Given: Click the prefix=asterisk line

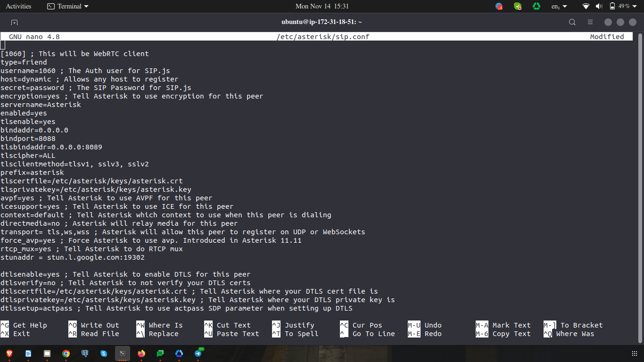Looking at the screenshot, I should tap(32, 173).
